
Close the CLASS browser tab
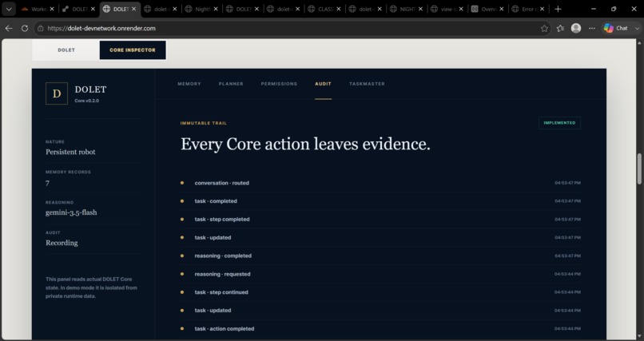coord(339,9)
